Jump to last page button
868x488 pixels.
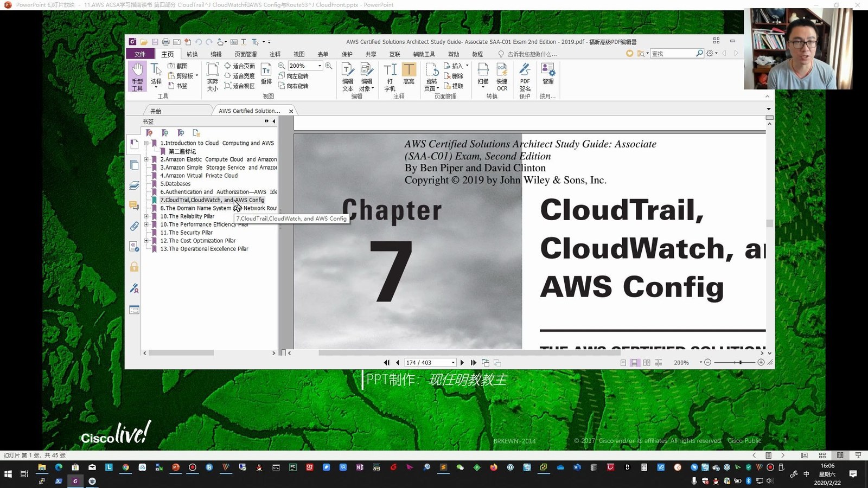tap(474, 363)
